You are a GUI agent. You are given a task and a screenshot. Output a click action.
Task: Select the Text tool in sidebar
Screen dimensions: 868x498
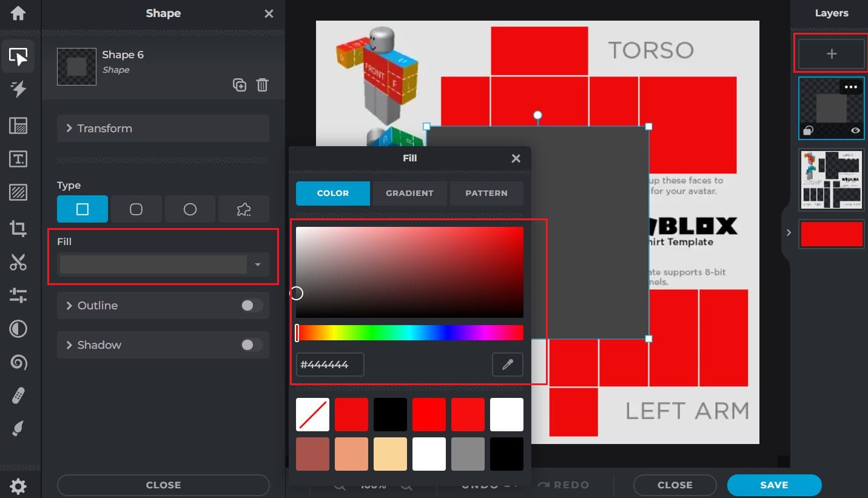[x=18, y=160]
